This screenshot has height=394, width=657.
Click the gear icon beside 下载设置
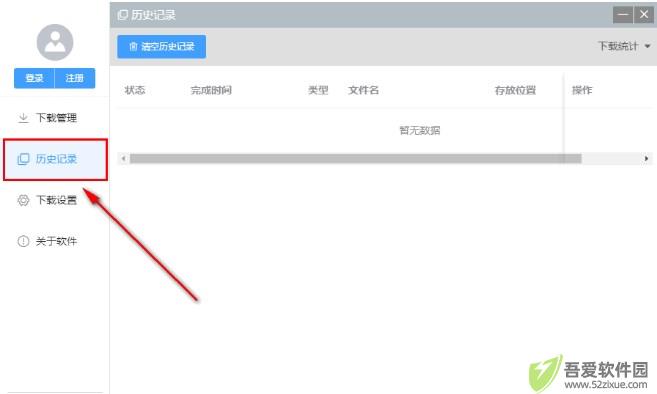23,200
